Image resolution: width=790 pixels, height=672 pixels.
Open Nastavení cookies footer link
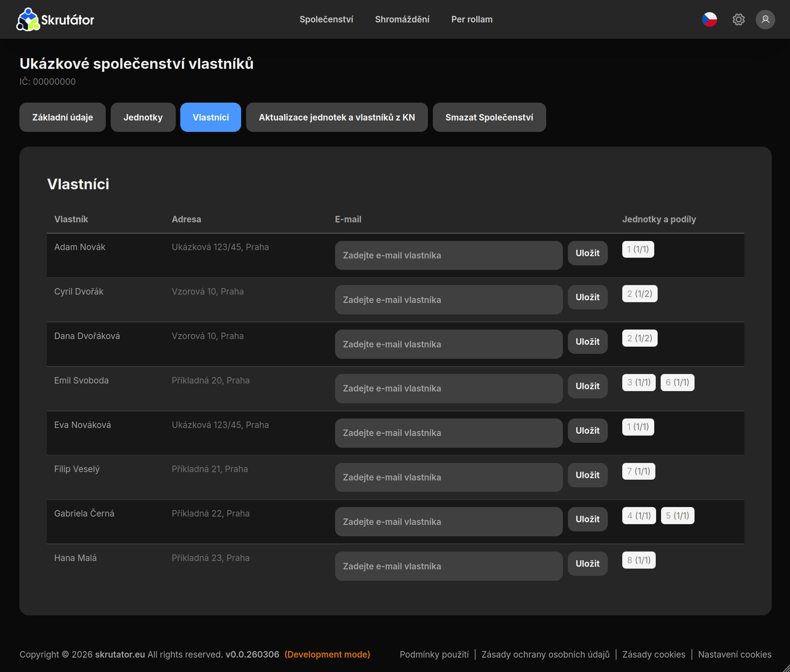[x=734, y=655]
